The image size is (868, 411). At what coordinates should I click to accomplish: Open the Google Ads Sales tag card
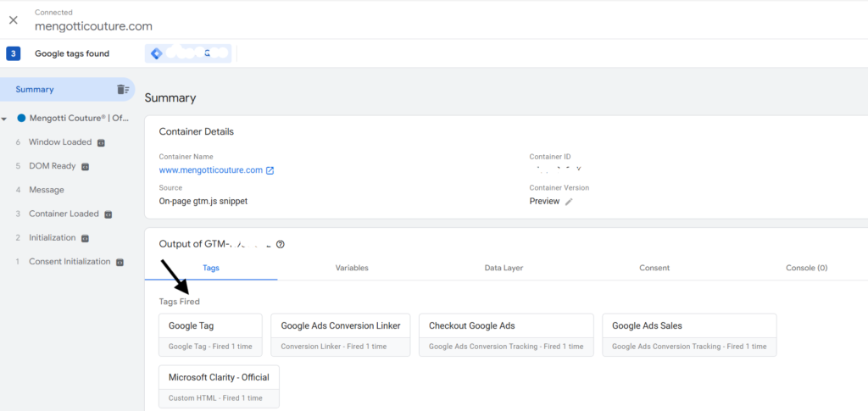(689, 336)
